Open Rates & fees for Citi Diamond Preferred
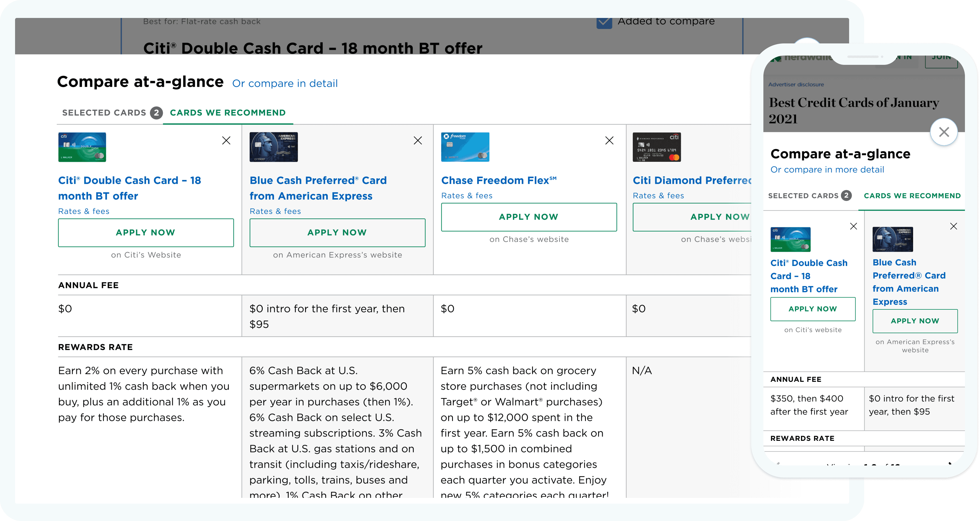980x521 pixels. coord(658,195)
